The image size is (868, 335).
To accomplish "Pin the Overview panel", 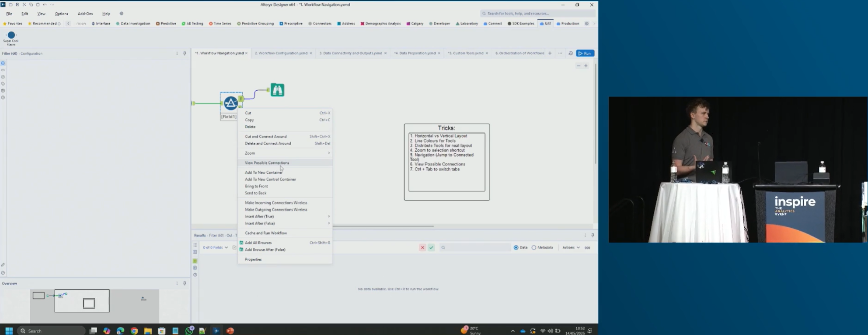I will [x=185, y=283].
